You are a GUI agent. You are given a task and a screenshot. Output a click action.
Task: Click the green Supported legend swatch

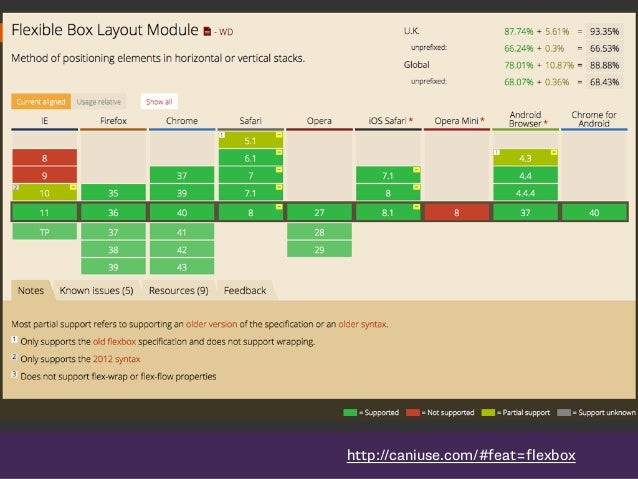[x=350, y=413]
